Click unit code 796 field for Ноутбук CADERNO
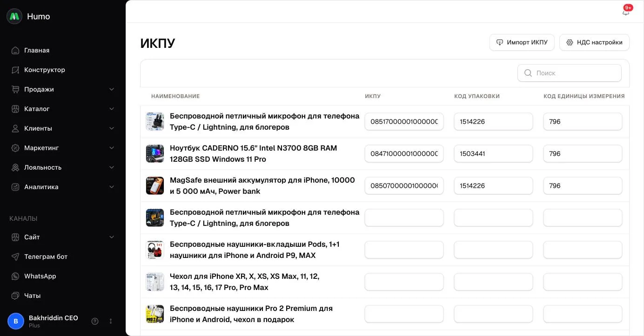The width and height of the screenshot is (644, 336). click(x=583, y=153)
